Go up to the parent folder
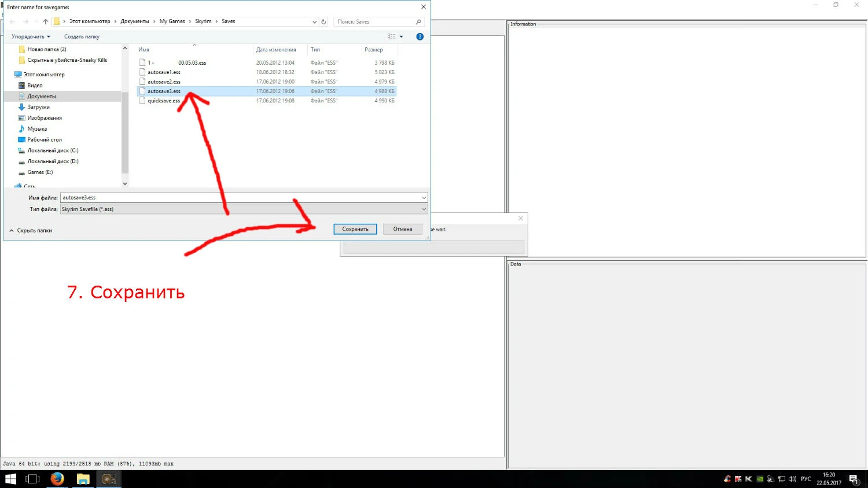The height and width of the screenshot is (488, 868). [x=46, y=21]
